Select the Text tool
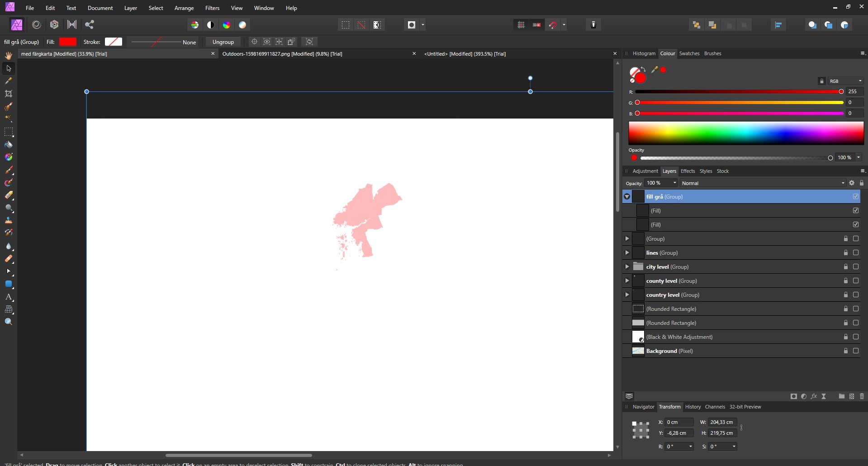The height and width of the screenshot is (466, 868). pyautogui.click(x=8, y=297)
